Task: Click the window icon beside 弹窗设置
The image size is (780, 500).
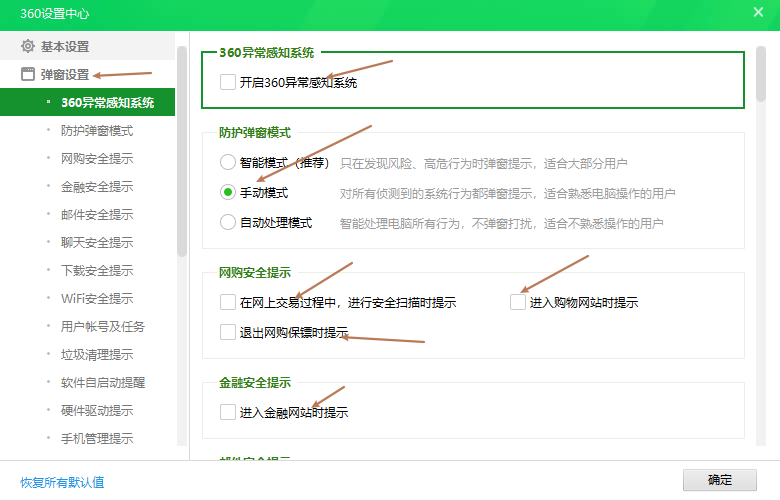Action: (28, 74)
